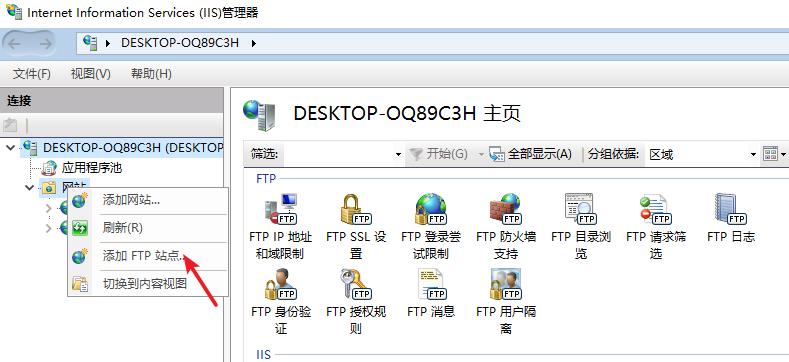The image size is (789, 362).
Task: Select 应用程序池 in connections tree
Action: 92,168
